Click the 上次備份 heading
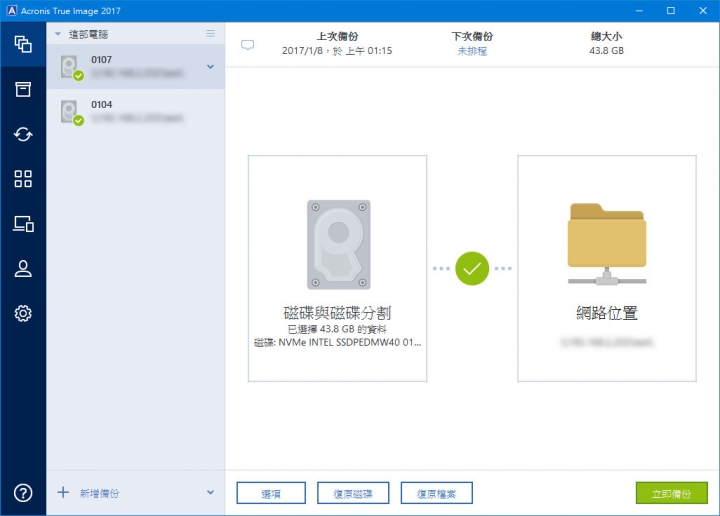The height and width of the screenshot is (516, 720). (x=338, y=36)
